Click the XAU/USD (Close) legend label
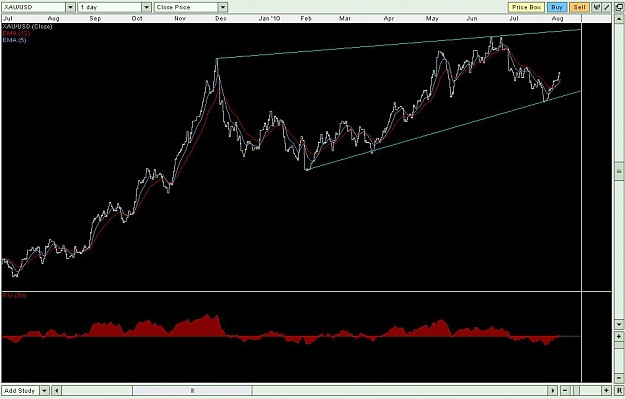Viewport: 625px width, 399px height. coord(27,26)
